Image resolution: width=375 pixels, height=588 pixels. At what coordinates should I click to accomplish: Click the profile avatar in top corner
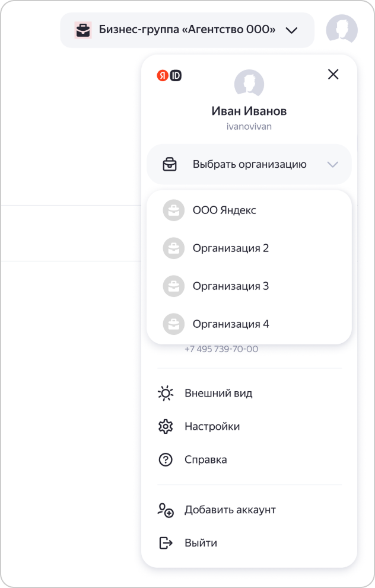click(342, 30)
